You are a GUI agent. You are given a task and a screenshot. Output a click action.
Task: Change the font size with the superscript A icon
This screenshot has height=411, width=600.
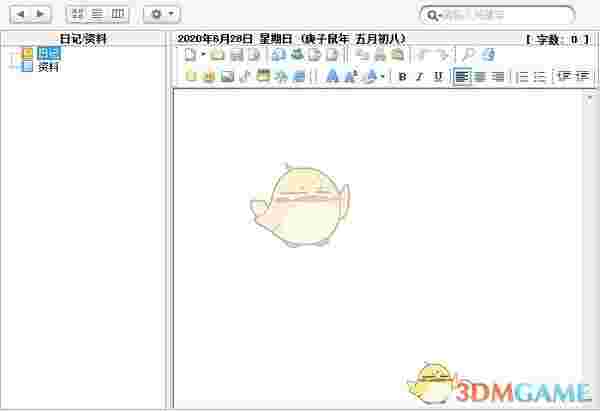click(x=350, y=76)
